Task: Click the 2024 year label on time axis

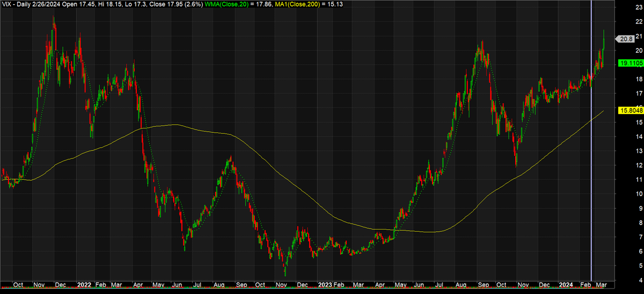Action: (x=566, y=284)
